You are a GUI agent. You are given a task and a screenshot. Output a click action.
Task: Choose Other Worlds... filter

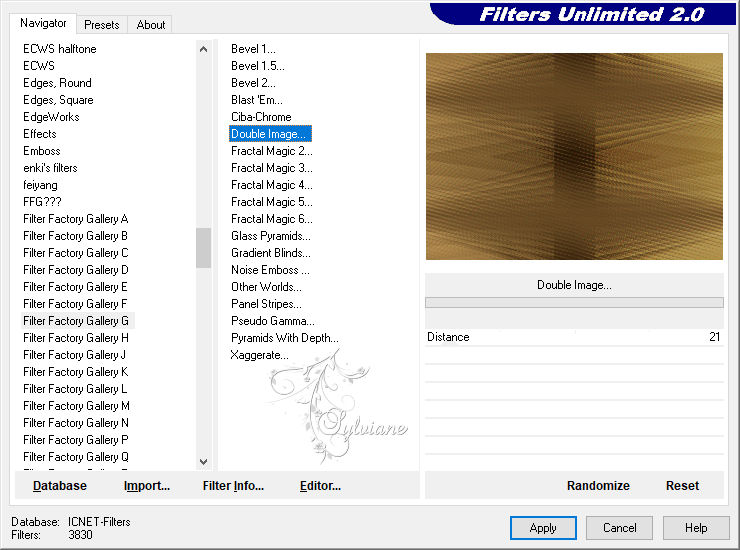(266, 287)
